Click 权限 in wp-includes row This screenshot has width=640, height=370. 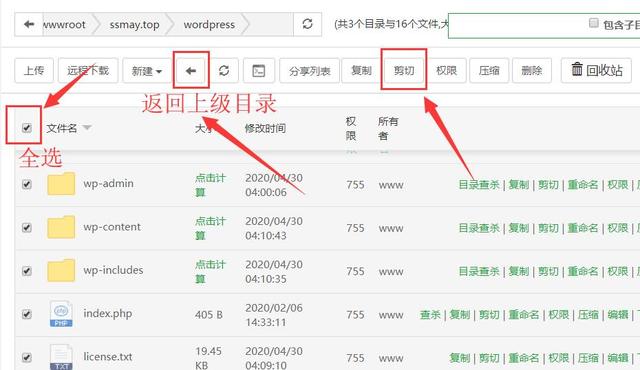pos(618,271)
